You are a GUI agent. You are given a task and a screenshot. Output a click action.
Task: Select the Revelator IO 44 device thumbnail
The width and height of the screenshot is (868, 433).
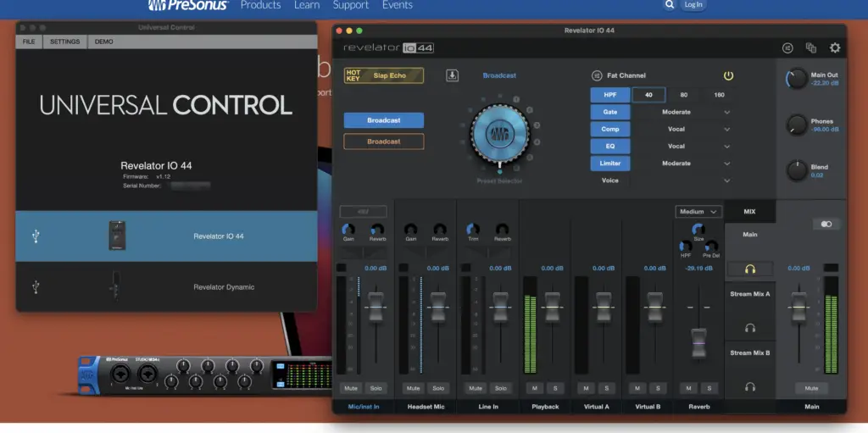[117, 236]
